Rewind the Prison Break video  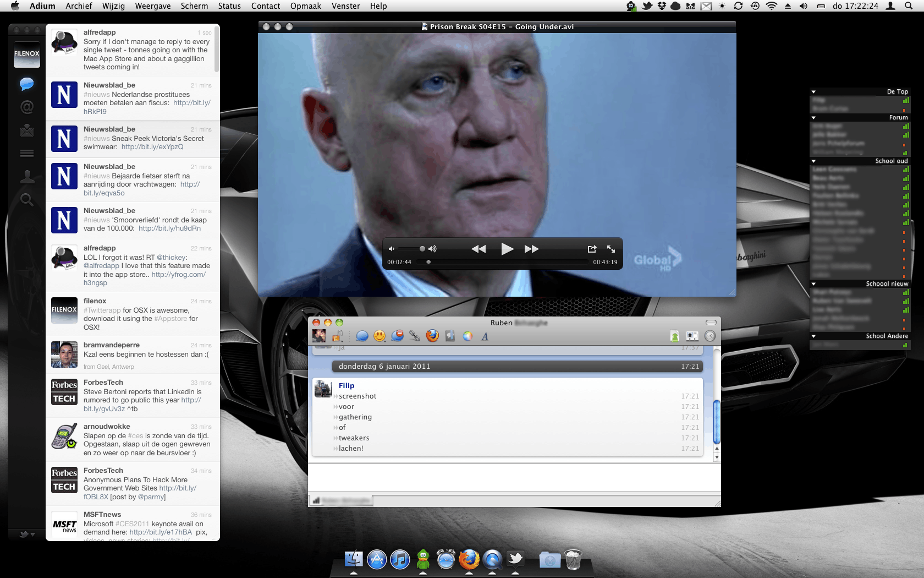click(x=479, y=249)
